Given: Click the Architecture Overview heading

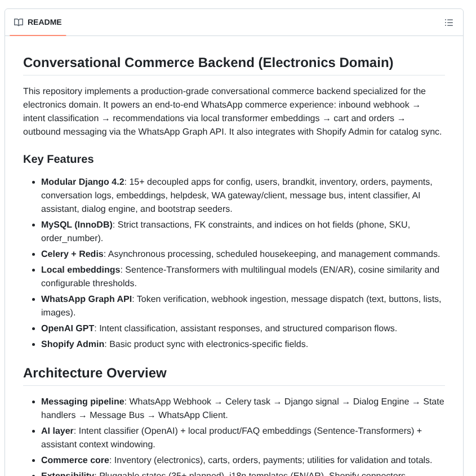Looking at the screenshot, I should pos(95,373).
